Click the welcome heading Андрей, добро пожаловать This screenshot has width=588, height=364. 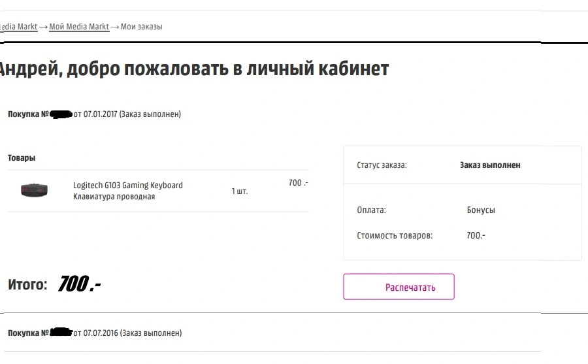(194, 69)
